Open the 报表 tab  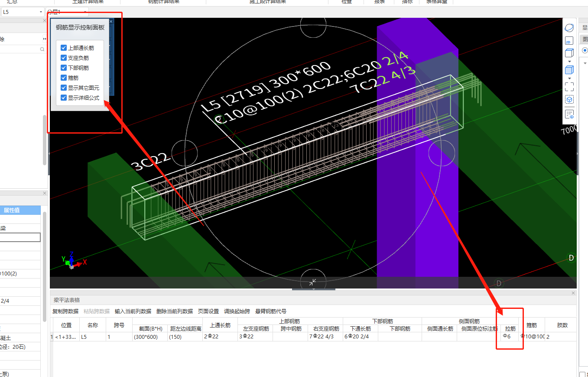click(380, 2)
